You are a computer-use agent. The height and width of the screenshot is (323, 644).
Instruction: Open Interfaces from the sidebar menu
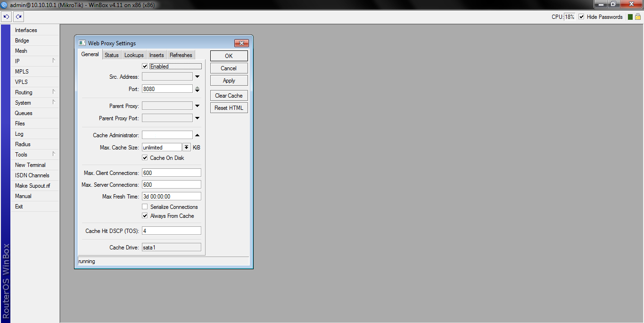pos(35,30)
